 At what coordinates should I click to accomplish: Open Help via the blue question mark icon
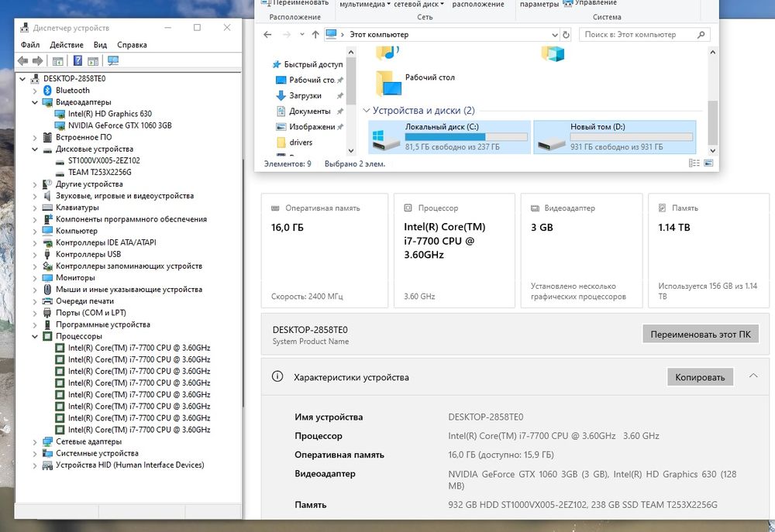[x=77, y=60]
